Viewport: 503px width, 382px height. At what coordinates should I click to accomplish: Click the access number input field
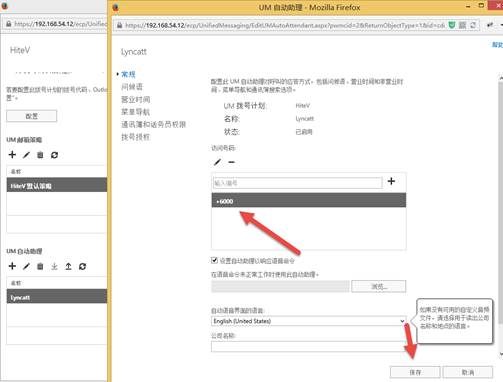298,183
